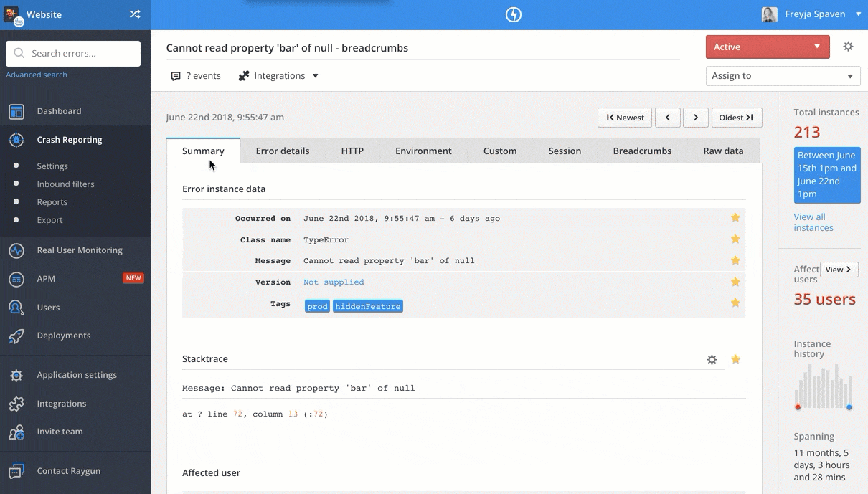Click the Dashboard icon in sidebar
Viewport: 868px width, 494px height.
(x=16, y=111)
